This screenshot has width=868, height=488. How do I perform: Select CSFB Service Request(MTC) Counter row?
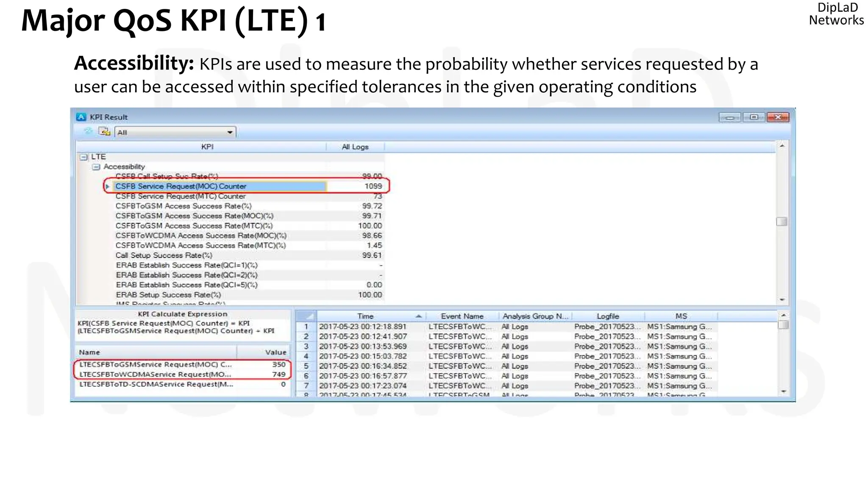tap(249, 196)
